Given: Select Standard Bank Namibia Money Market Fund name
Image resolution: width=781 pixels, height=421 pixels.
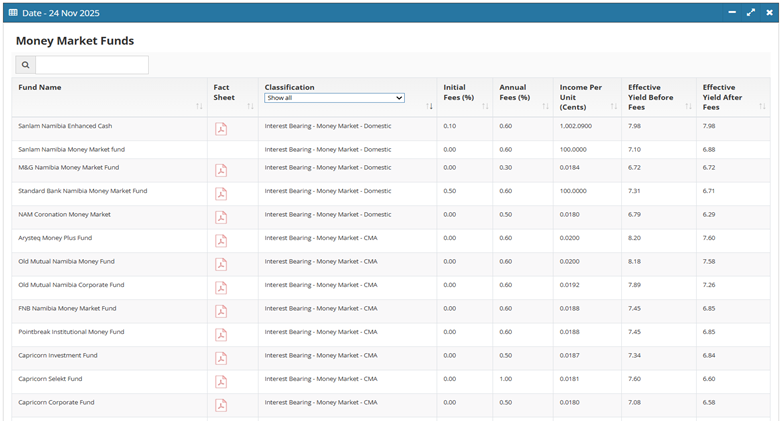Looking at the screenshot, I should coord(83,191).
